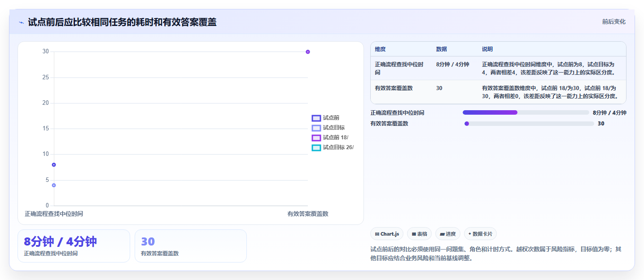This screenshot has width=644, height=280.
Task: Click the value 30 beside the progress bar
Action: [601, 124]
